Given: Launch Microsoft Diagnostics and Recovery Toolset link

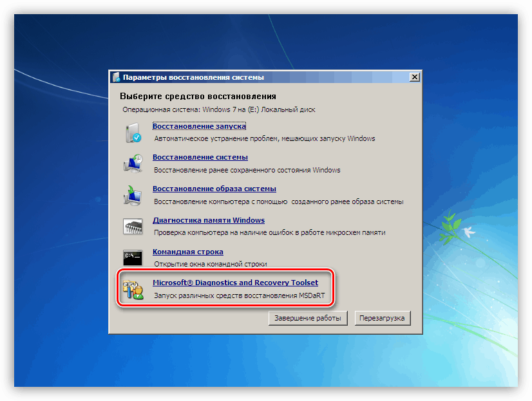Looking at the screenshot, I should click(236, 283).
